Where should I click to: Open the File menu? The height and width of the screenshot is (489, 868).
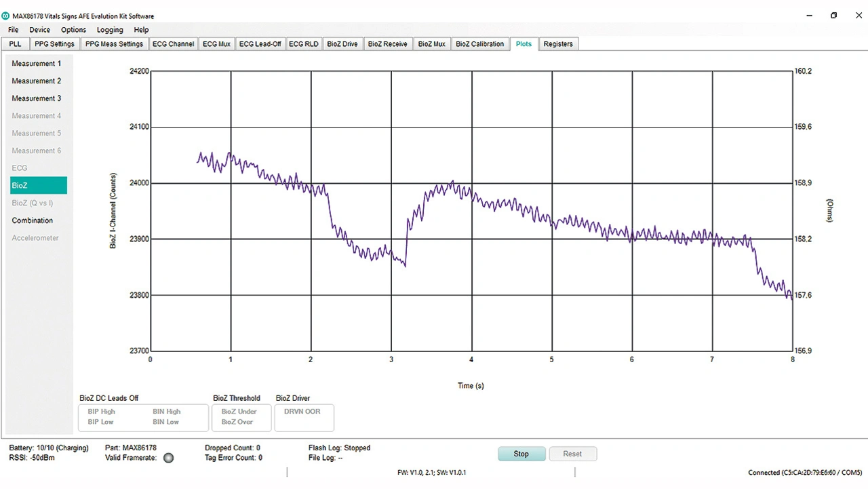[14, 30]
